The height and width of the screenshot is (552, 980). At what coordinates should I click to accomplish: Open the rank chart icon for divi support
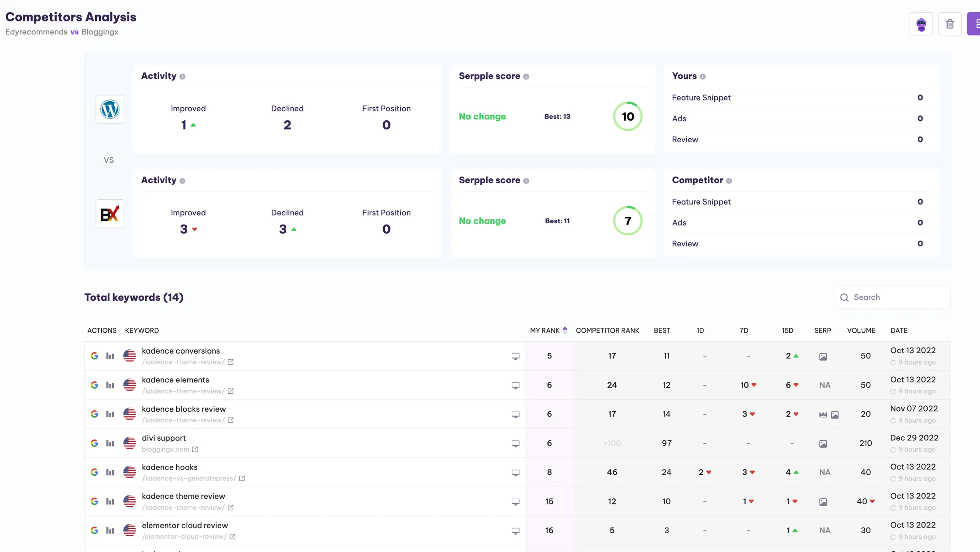click(110, 443)
